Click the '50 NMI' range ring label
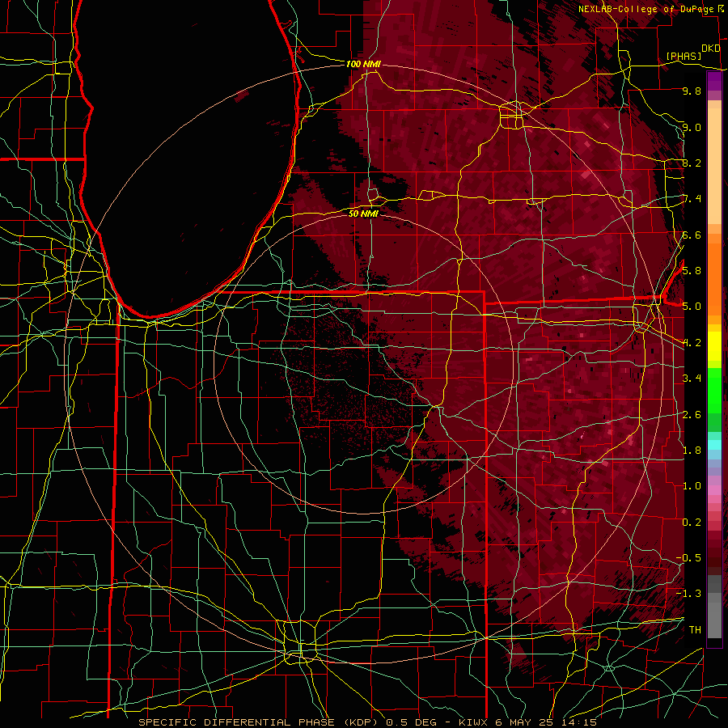 363,214
